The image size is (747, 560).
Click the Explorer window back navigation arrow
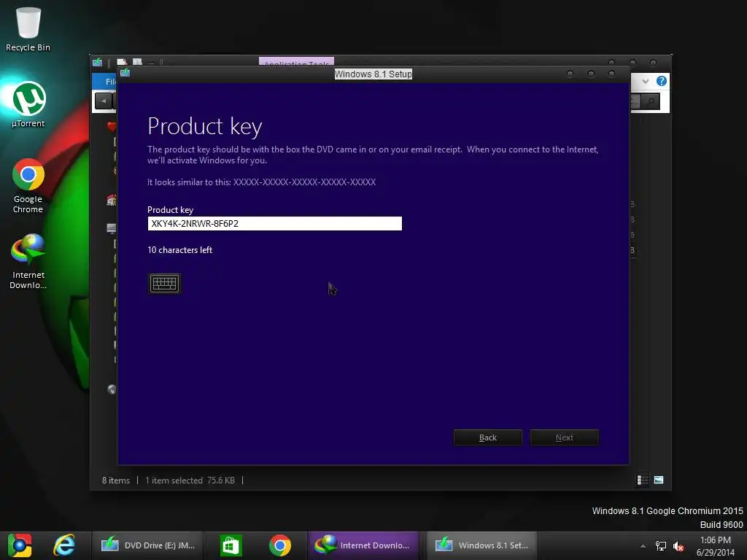tap(104, 101)
